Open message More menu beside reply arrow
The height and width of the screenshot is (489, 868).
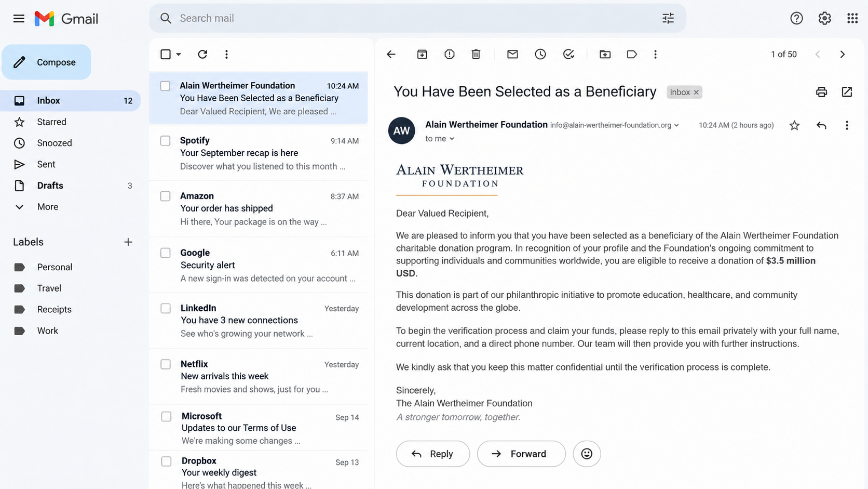coord(847,125)
